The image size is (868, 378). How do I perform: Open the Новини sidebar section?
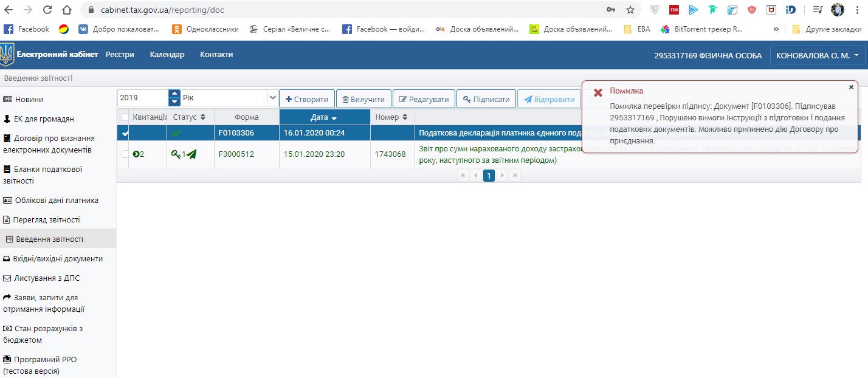pos(29,99)
